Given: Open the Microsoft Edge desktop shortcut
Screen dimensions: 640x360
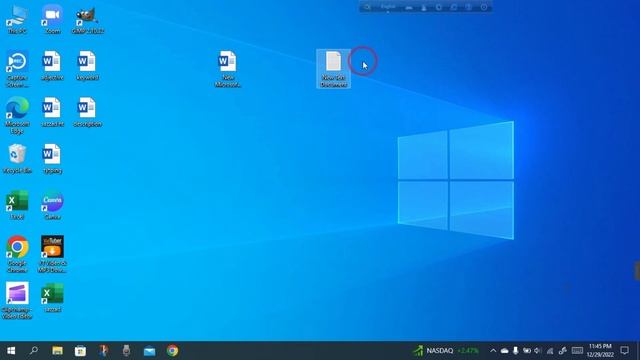Looking at the screenshot, I should point(17,115).
